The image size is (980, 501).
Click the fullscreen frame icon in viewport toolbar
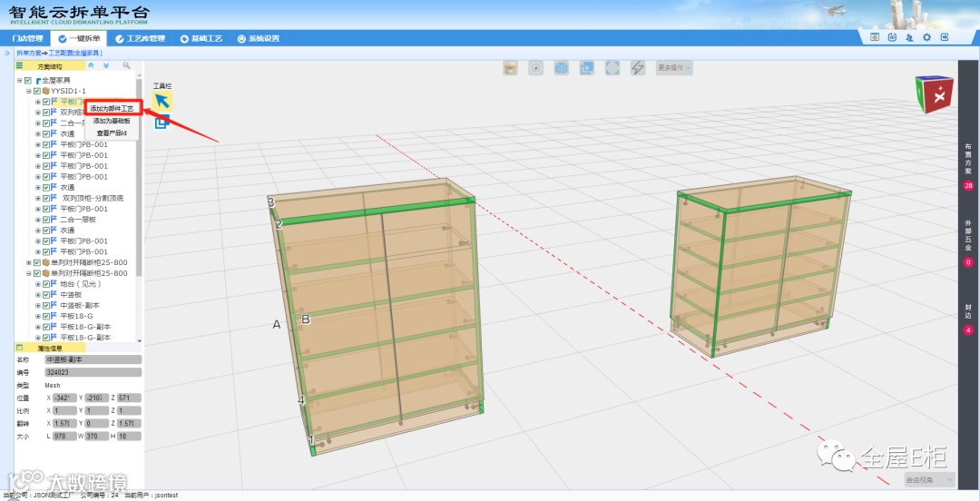612,68
